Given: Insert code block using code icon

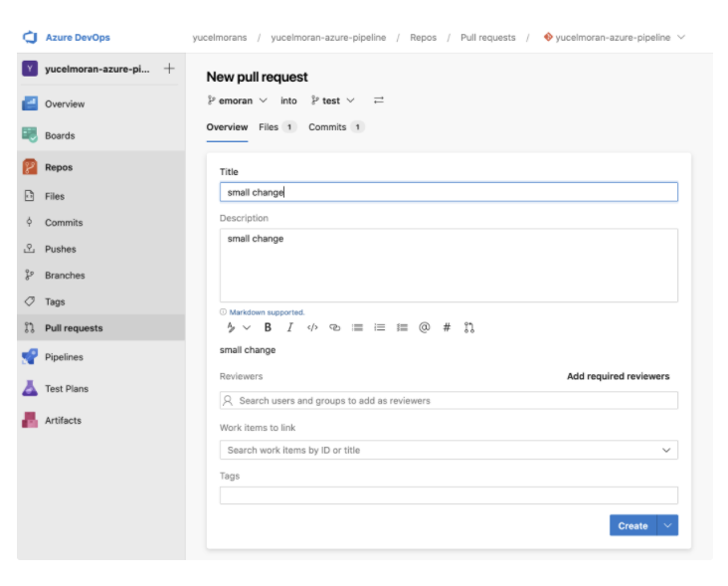Looking at the screenshot, I should coord(312,327).
